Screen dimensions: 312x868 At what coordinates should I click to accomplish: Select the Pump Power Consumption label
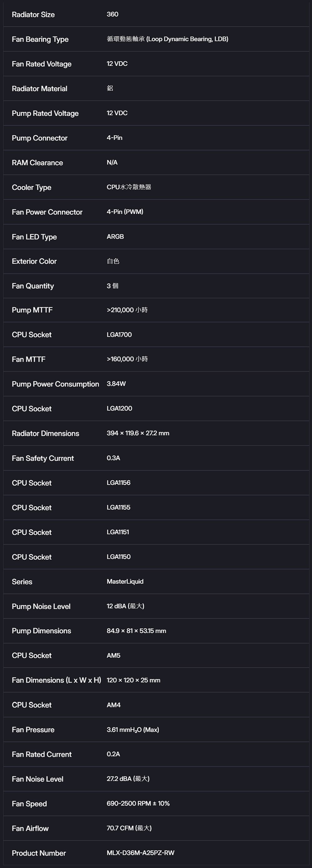[55, 384]
